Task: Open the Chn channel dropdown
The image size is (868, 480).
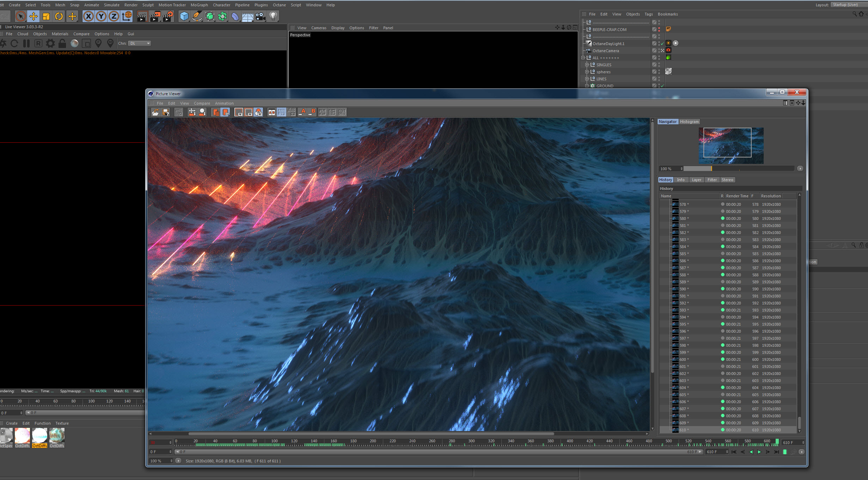Action: 140,43
